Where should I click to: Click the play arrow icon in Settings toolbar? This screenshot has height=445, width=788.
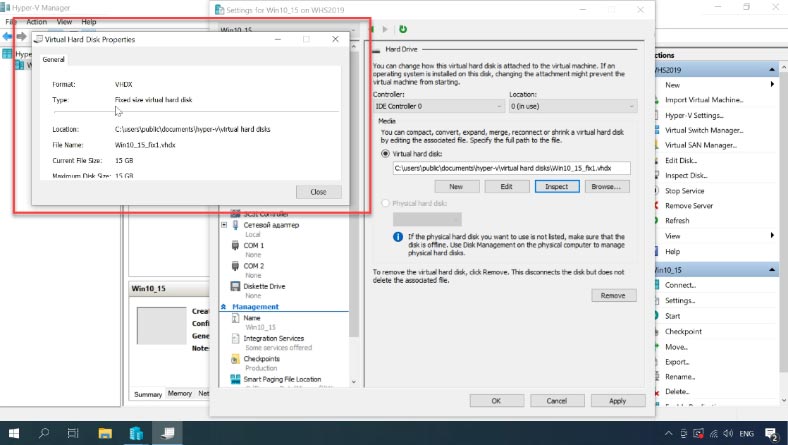(385, 29)
